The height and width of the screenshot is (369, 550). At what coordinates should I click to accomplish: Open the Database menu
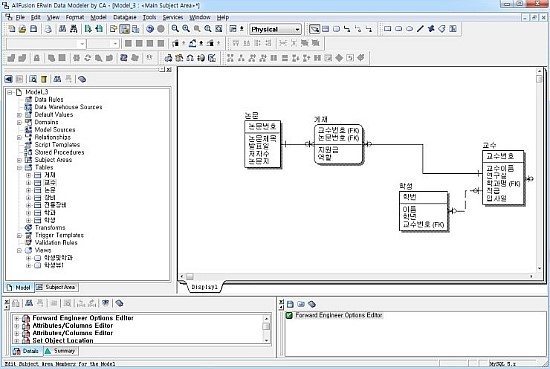point(125,17)
